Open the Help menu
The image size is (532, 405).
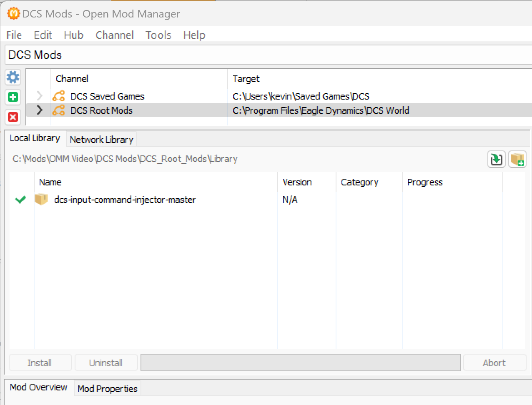click(x=194, y=35)
